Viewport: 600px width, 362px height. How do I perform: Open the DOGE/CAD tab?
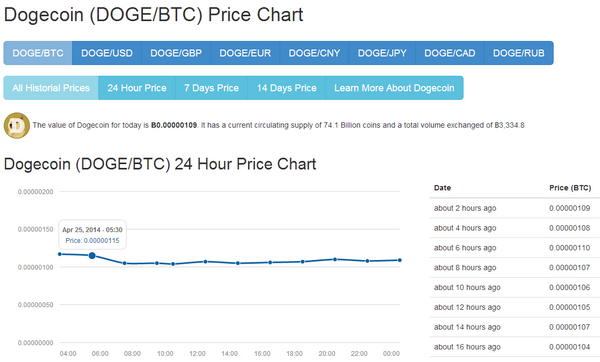450,53
